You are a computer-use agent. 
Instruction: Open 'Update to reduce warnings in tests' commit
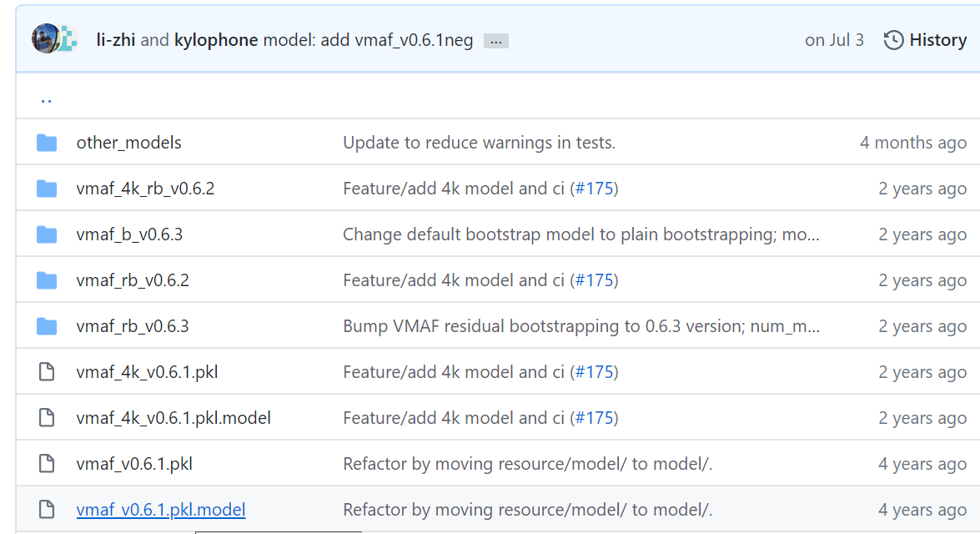[x=479, y=143]
